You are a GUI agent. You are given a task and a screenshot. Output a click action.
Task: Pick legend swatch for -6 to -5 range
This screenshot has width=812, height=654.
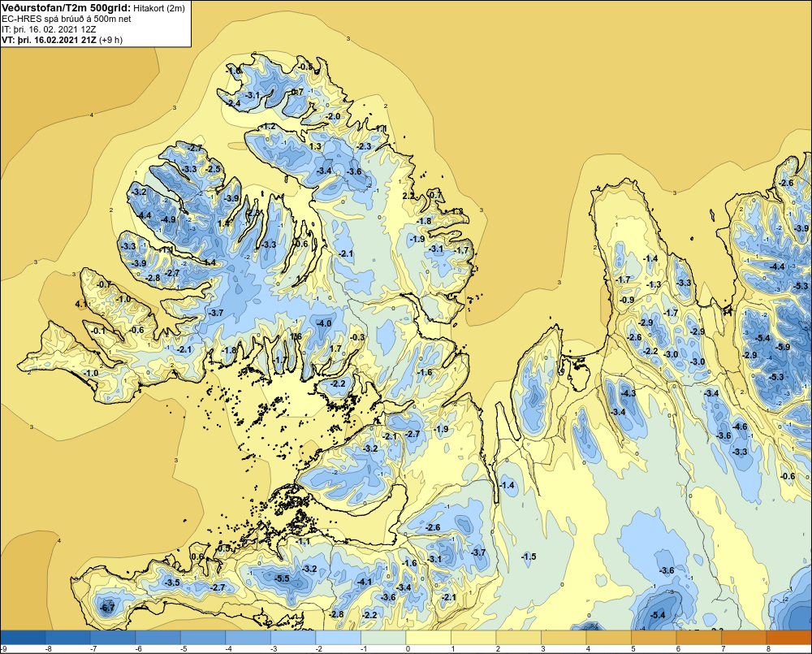[158, 638]
